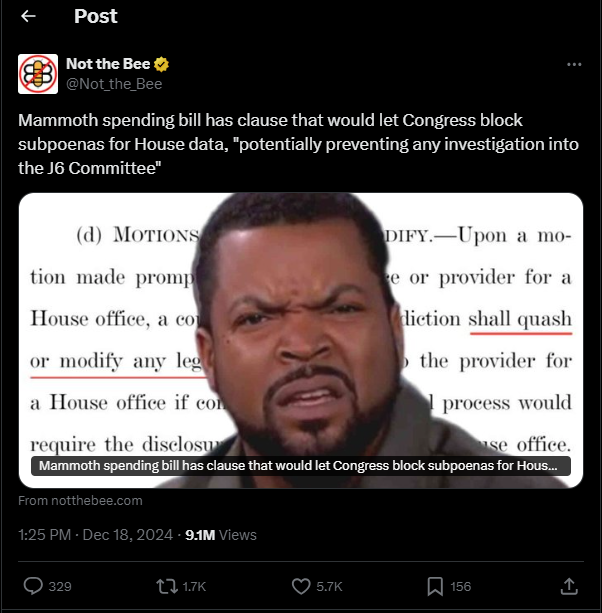Image resolution: width=602 pixels, height=613 pixels.
Task: Click the 156 bookmarks count
Action: point(460,586)
